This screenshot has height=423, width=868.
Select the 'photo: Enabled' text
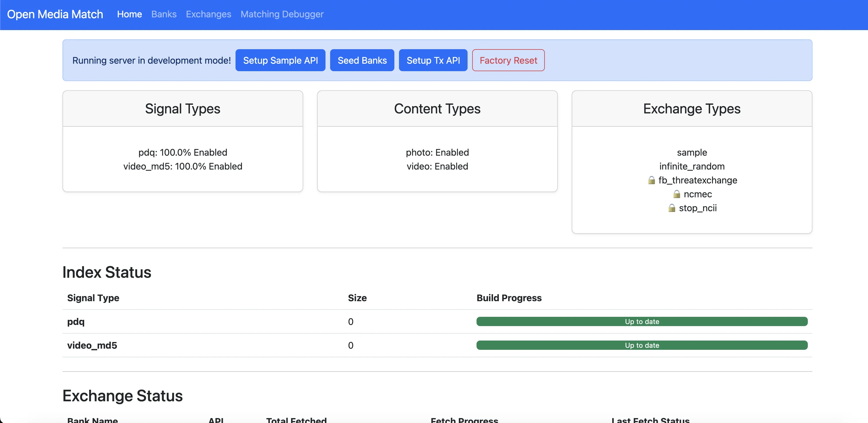pos(437,152)
